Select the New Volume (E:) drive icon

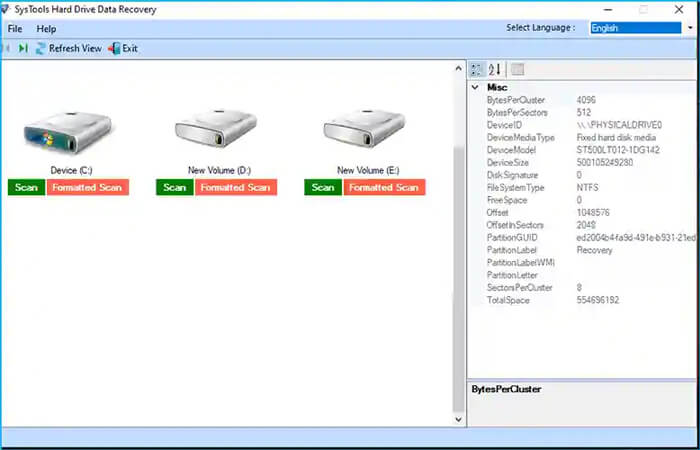point(364,129)
